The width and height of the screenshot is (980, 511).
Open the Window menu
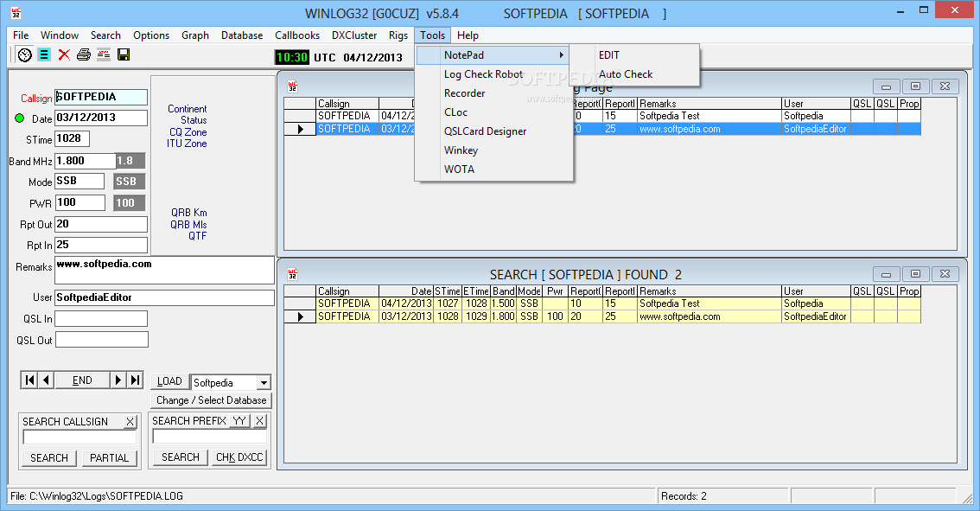coord(60,35)
